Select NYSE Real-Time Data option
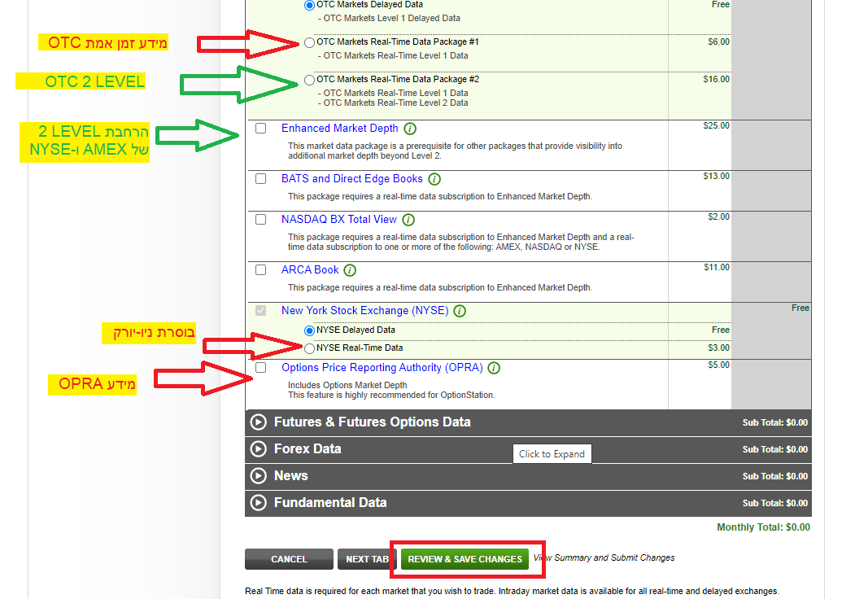The height and width of the screenshot is (599, 868). (x=309, y=348)
